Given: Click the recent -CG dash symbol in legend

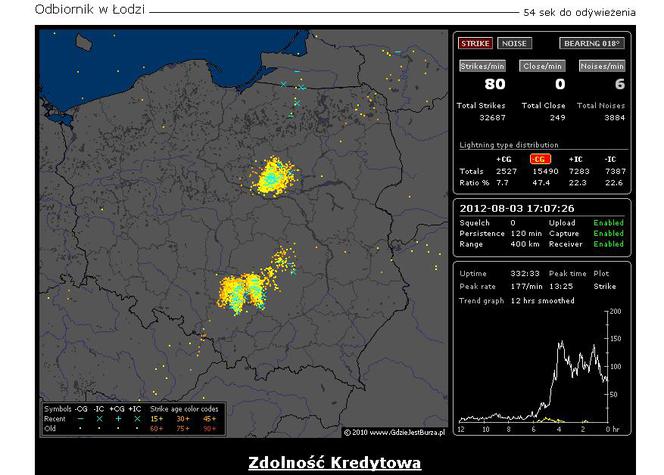Looking at the screenshot, I should click(x=80, y=419).
